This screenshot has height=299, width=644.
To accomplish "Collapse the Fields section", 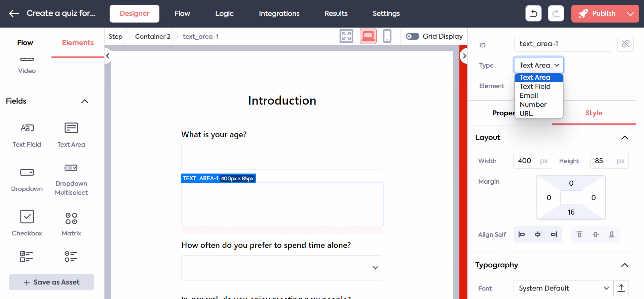I will [x=85, y=101].
